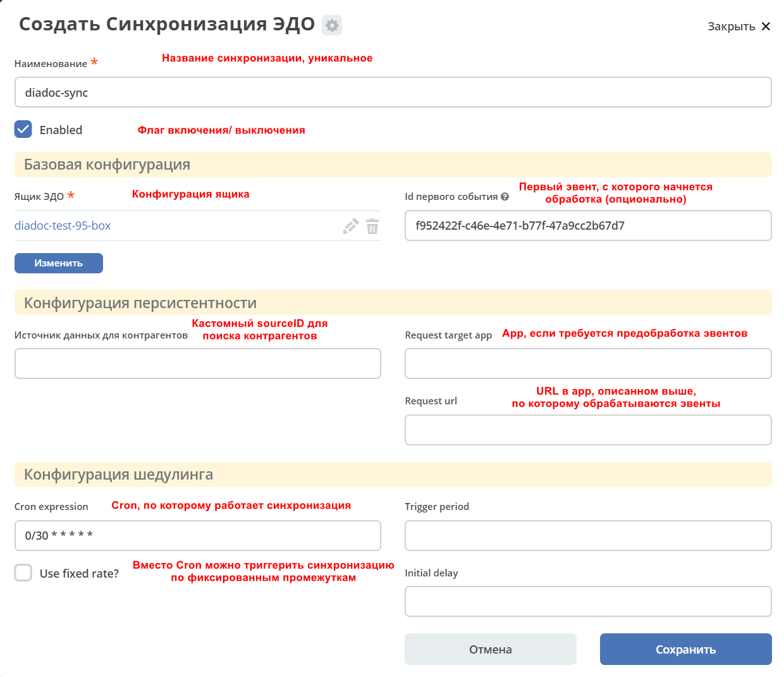Click the Конфигурация шедулинга section header
The height and width of the screenshot is (677, 784).
pyautogui.click(x=393, y=475)
